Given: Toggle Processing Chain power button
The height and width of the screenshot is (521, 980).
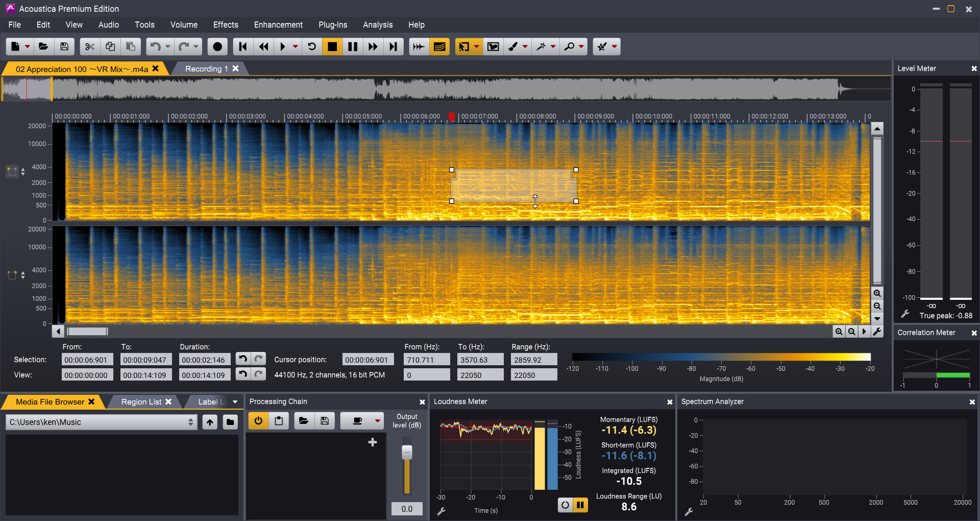Looking at the screenshot, I should 258,421.
